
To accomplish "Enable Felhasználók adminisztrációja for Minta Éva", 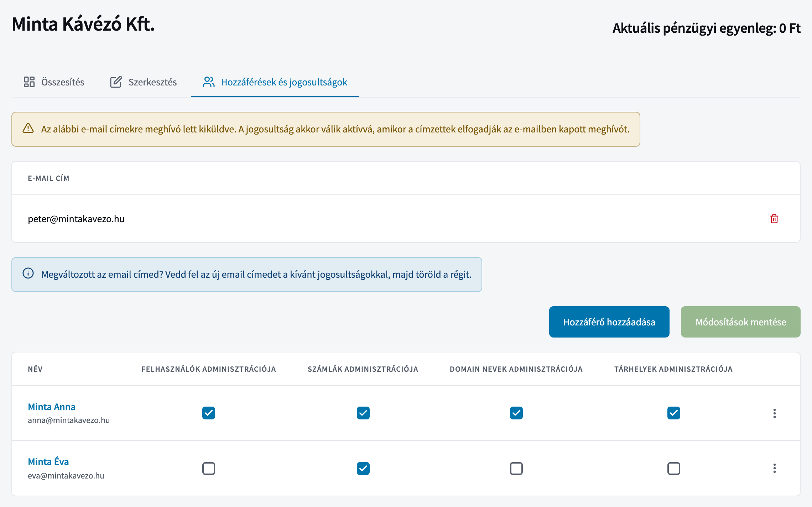I will point(209,469).
